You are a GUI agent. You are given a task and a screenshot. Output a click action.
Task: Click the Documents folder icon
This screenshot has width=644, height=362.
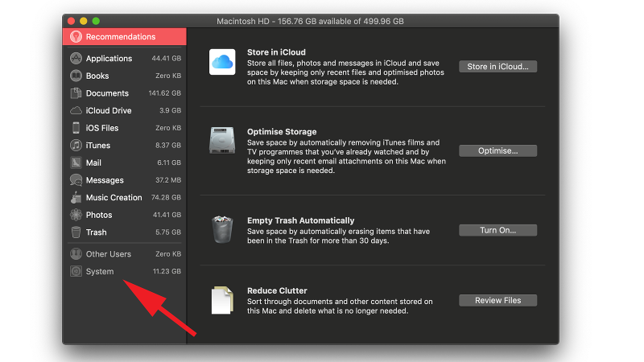tap(76, 93)
